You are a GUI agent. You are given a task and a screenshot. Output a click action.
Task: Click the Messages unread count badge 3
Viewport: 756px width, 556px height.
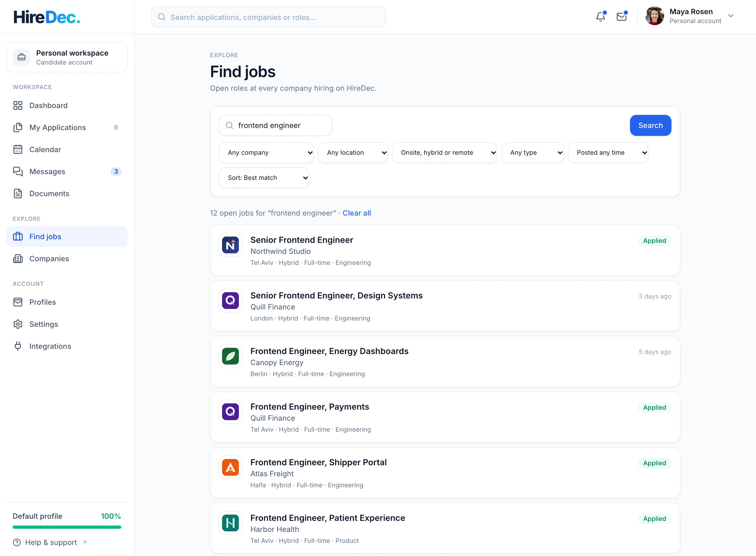coord(116,171)
